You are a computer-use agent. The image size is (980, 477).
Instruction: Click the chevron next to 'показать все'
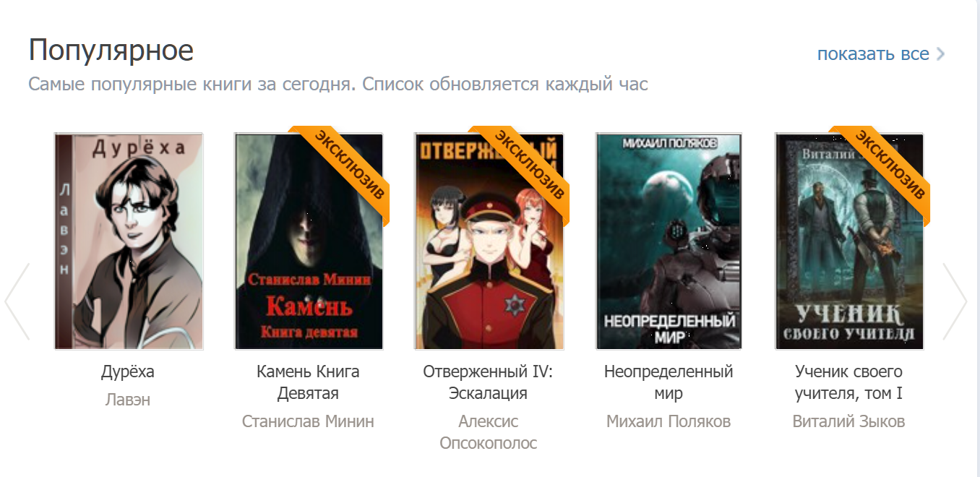(x=940, y=54)
